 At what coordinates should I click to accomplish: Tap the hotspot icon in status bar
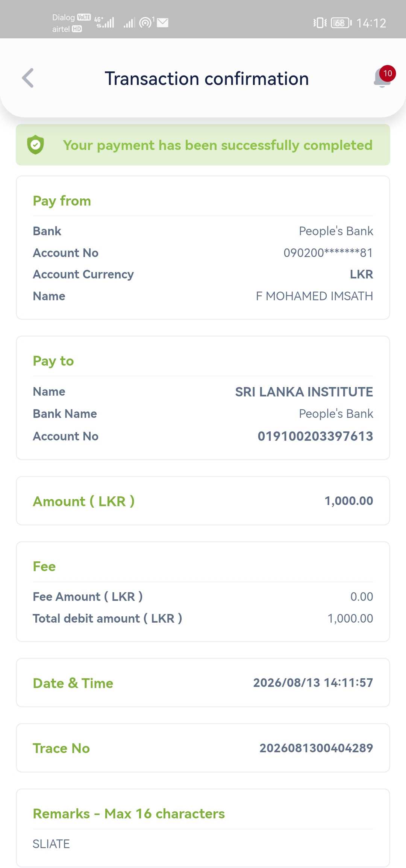click(x=146, y=23)
